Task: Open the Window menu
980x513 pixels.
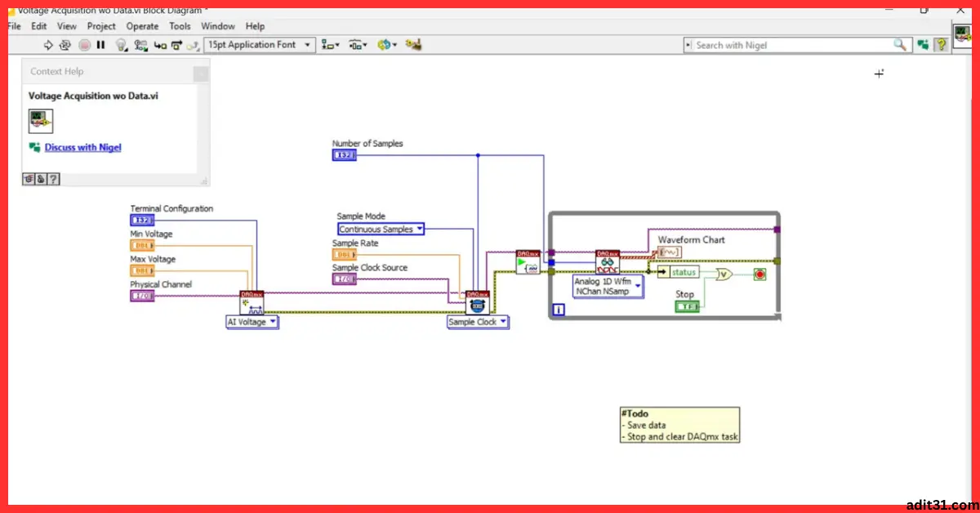Action: tap(217, 26)
